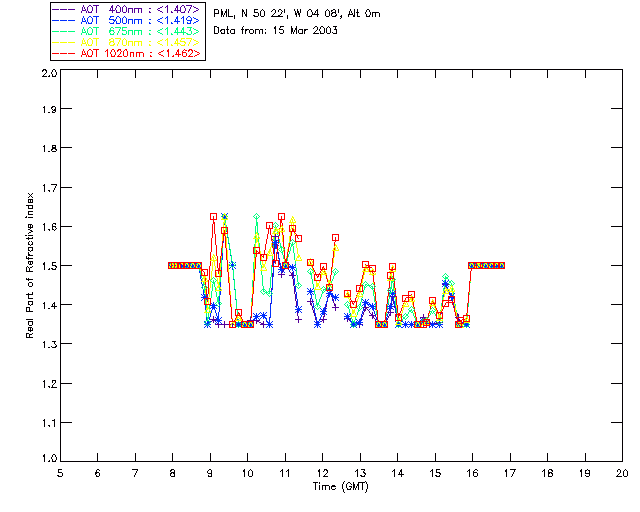
Task: Click the 1.1 y-axis tick label
Action: (x=49, y=423)
